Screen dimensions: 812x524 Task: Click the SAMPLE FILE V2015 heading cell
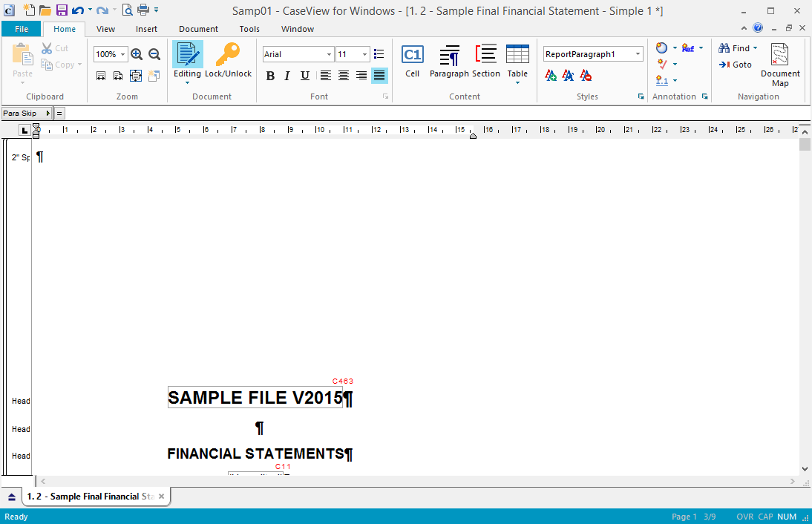click(255, 398)
